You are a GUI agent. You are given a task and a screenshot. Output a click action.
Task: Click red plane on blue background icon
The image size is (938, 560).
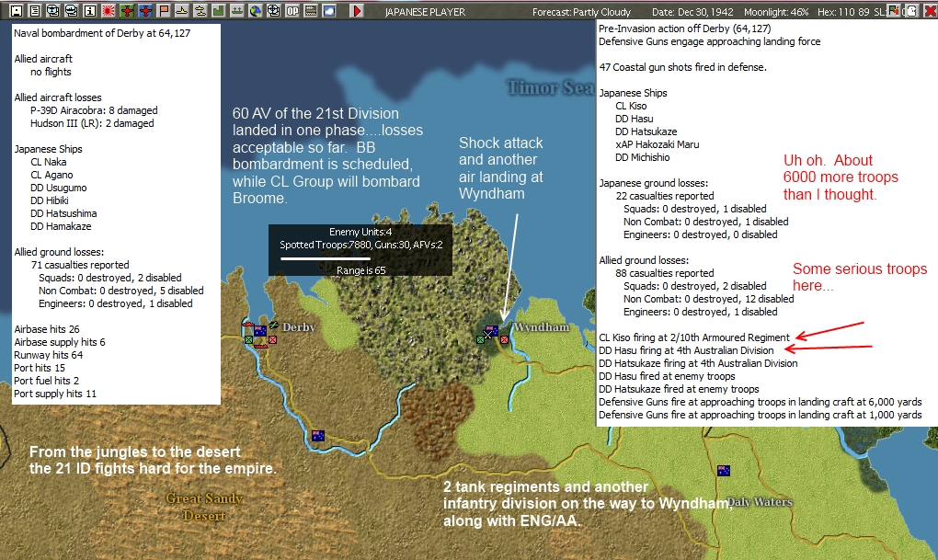(145, 11)
